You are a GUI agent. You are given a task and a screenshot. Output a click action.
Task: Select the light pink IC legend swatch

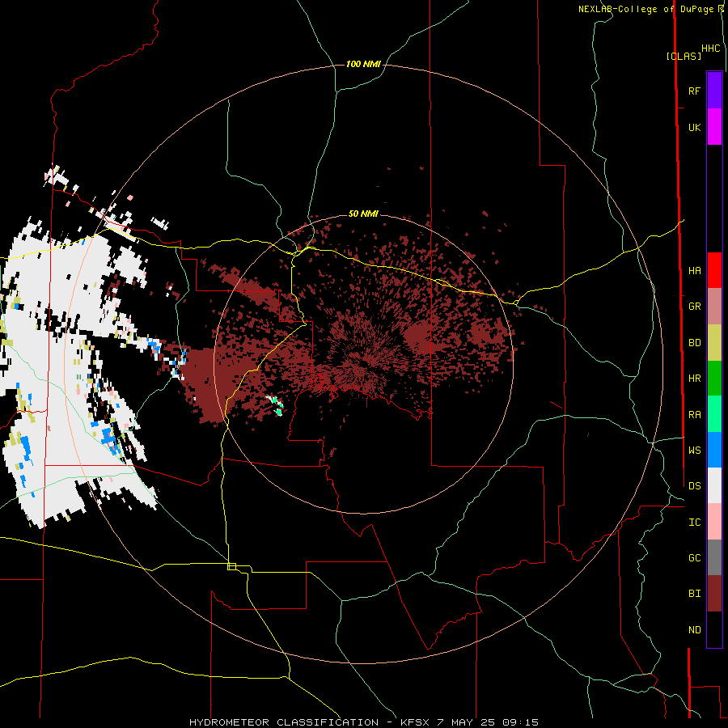pyautogui.click(x=714, y=522)
